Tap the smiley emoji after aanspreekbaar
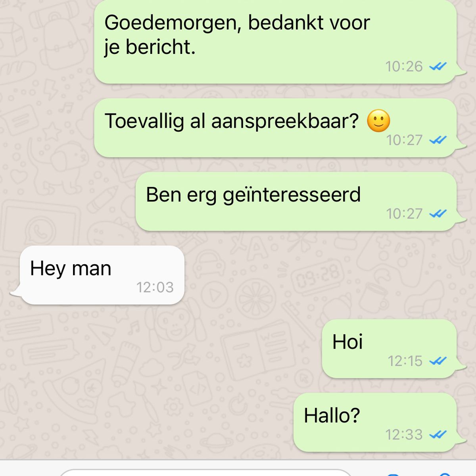476x476 pixels. (378, 121)
